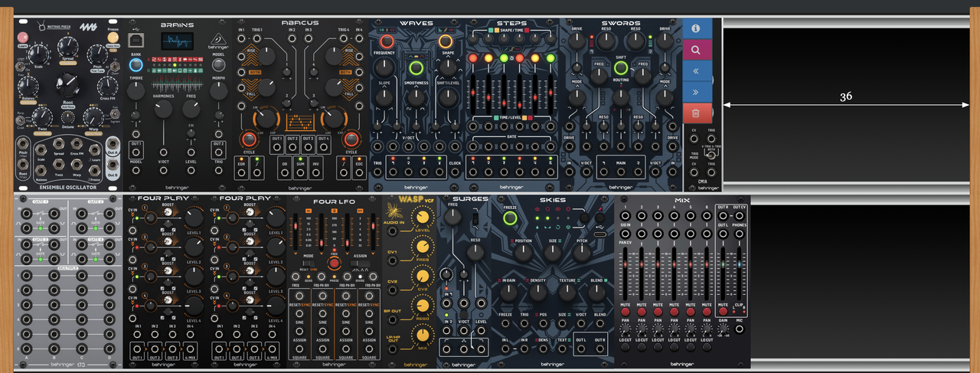The image size is (980, 373).
Task: Click the HARMONICS knob on Brains
Action: [163, 110]
